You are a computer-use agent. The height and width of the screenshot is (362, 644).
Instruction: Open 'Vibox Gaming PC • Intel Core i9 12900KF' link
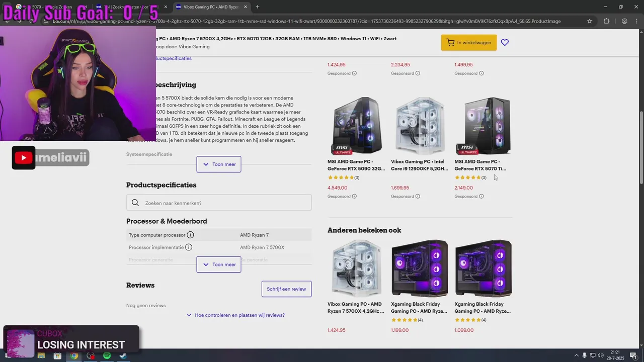coord(420,165)
